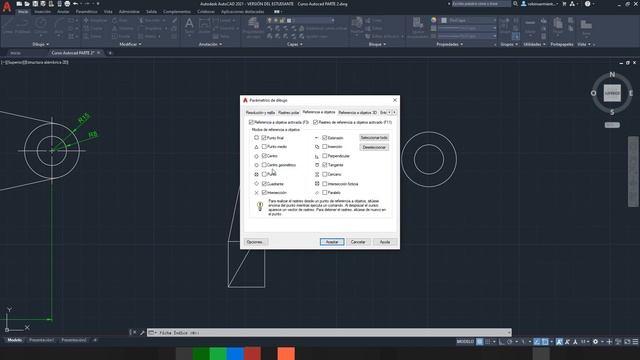Click the N compass letter on ViewCube
This screenshot has height=360, width=640.
(612, 75)
